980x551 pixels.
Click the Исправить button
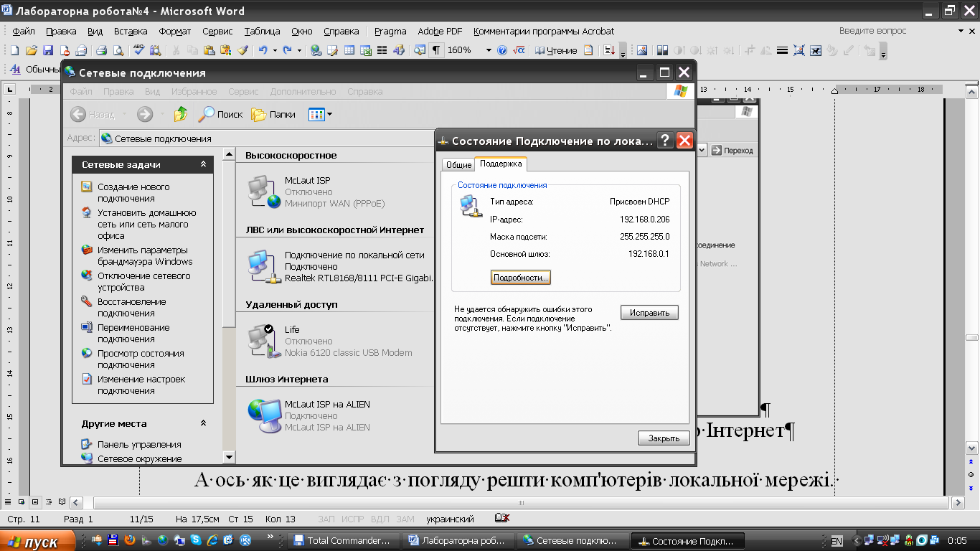[649, 313]
